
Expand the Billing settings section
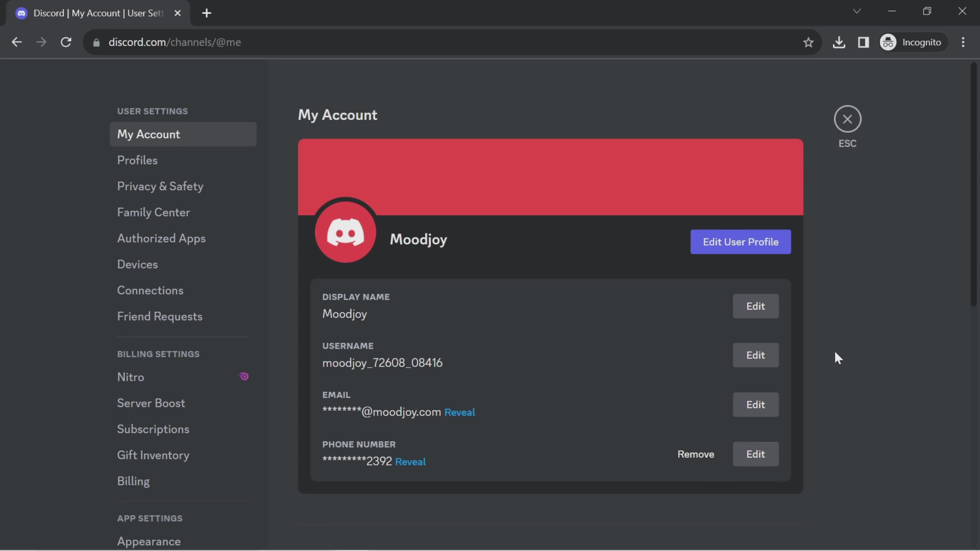coord(157,353)
